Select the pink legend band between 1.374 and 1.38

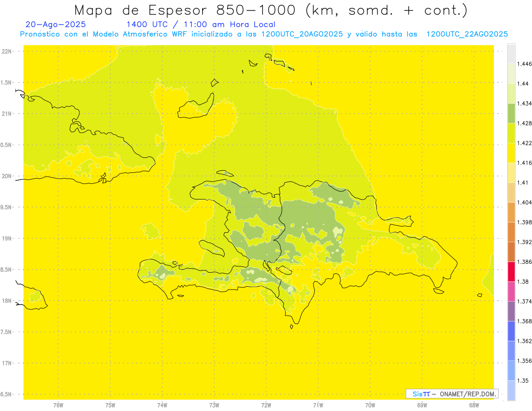(511, 291)
